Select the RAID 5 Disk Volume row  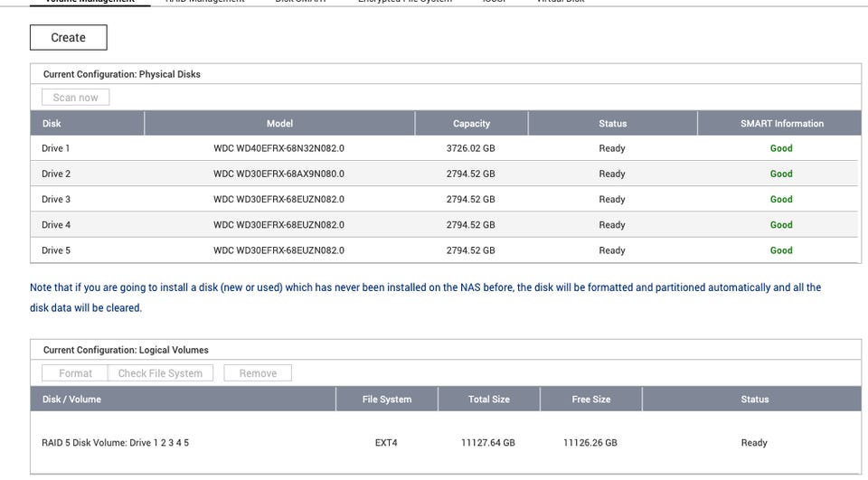pyautogui.click(x=116, y=443)
